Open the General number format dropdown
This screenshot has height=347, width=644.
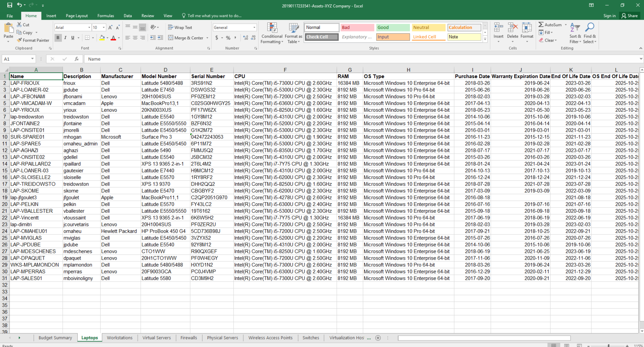click(254, 28)
